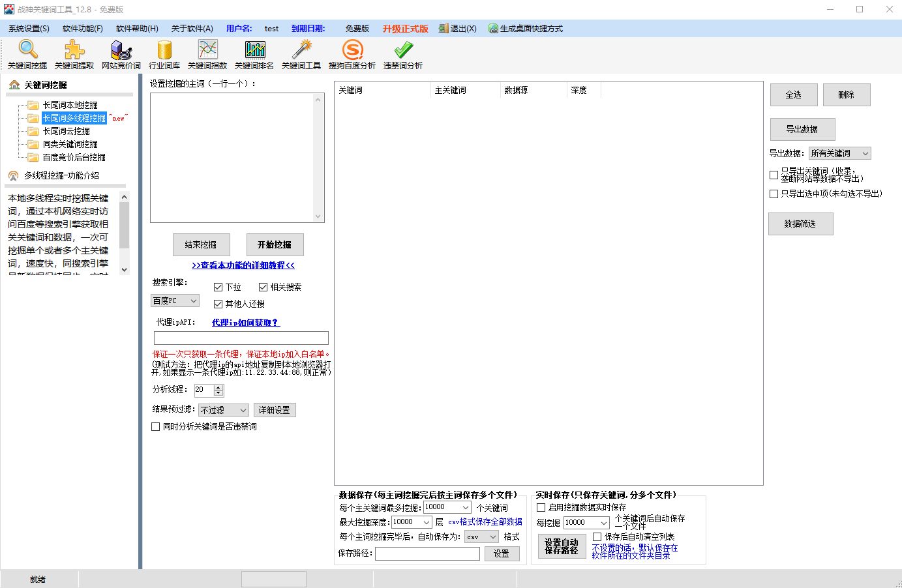Click the 全选 button
This screenshot has height=588, width=902.
coord(794,95)
